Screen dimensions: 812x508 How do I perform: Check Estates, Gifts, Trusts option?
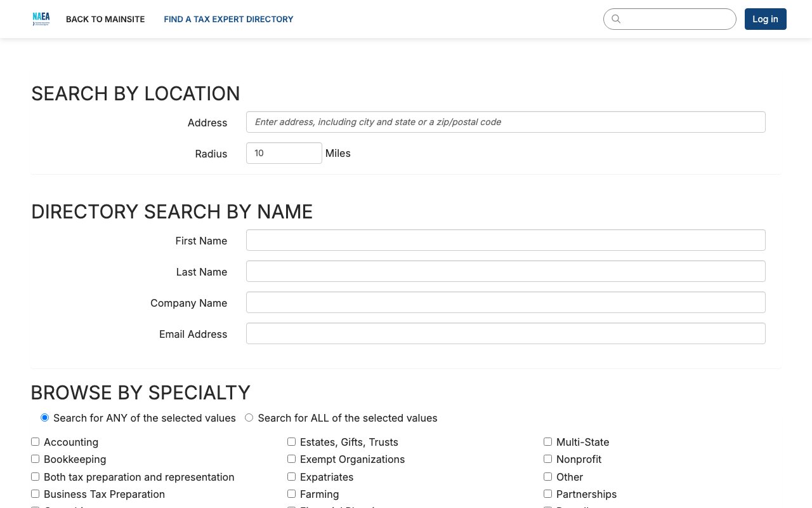pyautogui.click(x=291, y=441)
